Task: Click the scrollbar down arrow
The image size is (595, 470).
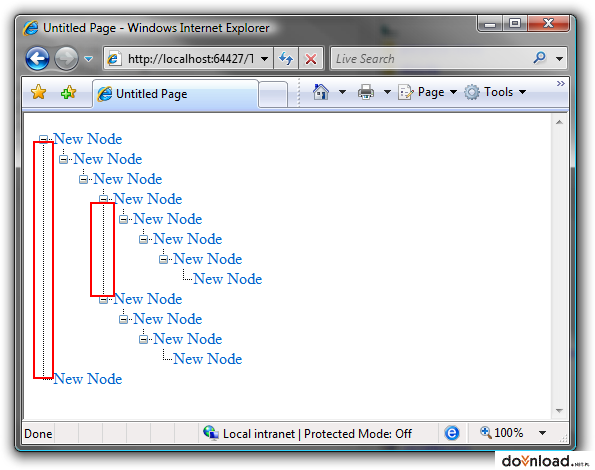Action: [x=559, y=410]
